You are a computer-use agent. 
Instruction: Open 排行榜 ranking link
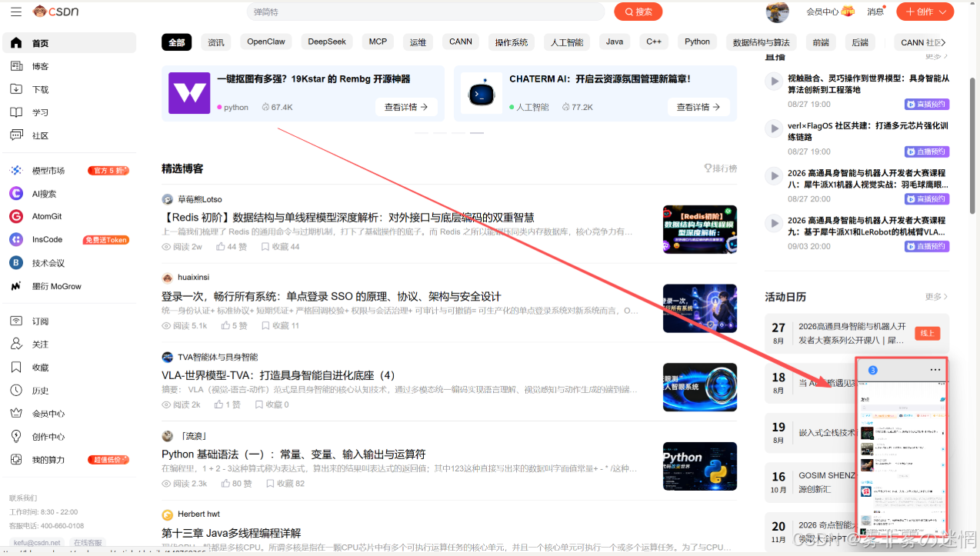720,168
